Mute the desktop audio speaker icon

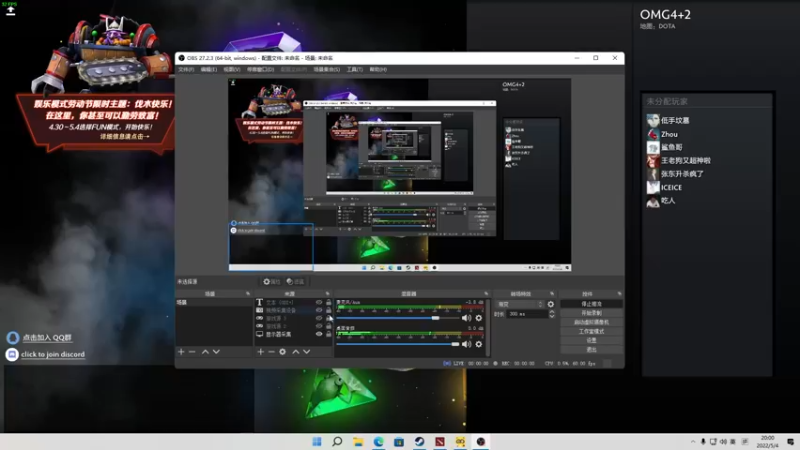coord(466,344)
